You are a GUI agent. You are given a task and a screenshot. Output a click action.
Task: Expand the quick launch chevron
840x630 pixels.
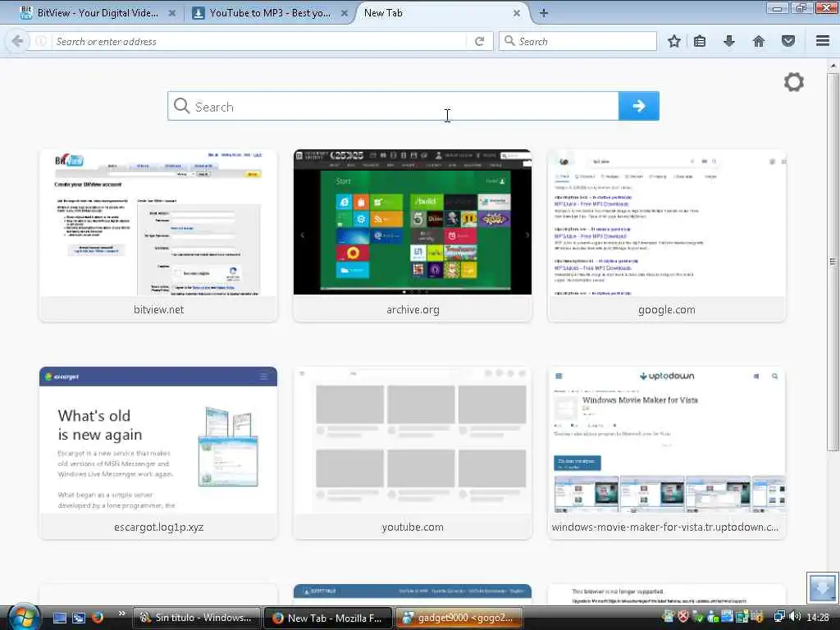pyautogui.click(x=122, y=614)
